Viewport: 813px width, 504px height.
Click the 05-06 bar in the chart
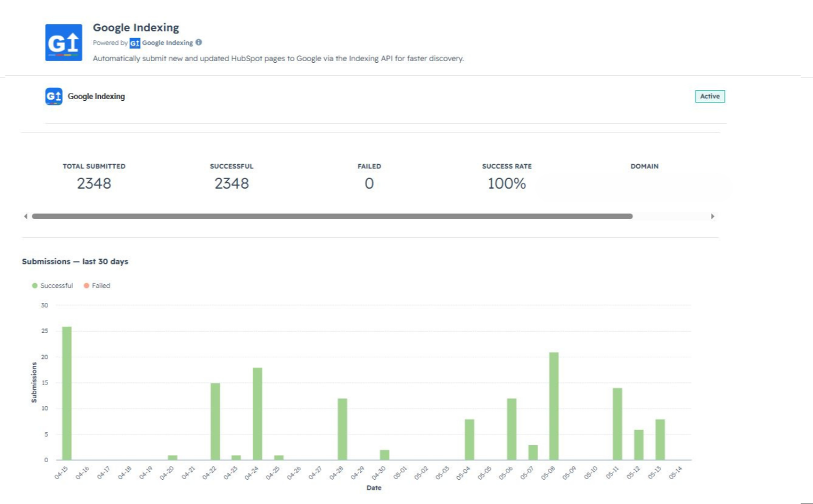click(512, 429)
